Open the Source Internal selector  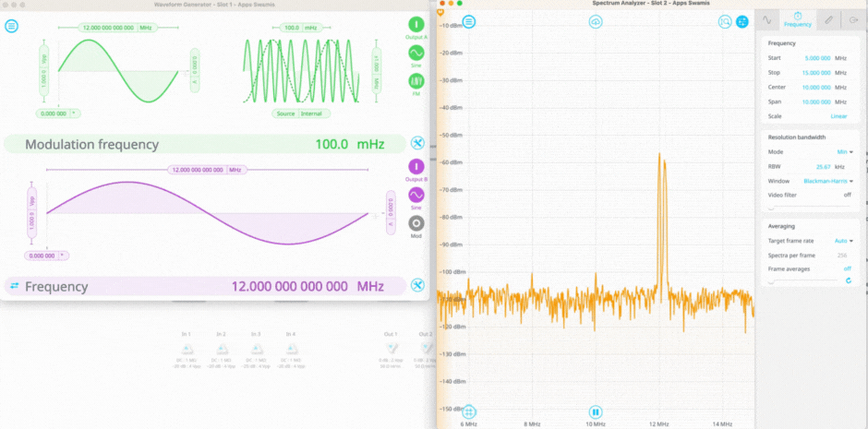301,113
